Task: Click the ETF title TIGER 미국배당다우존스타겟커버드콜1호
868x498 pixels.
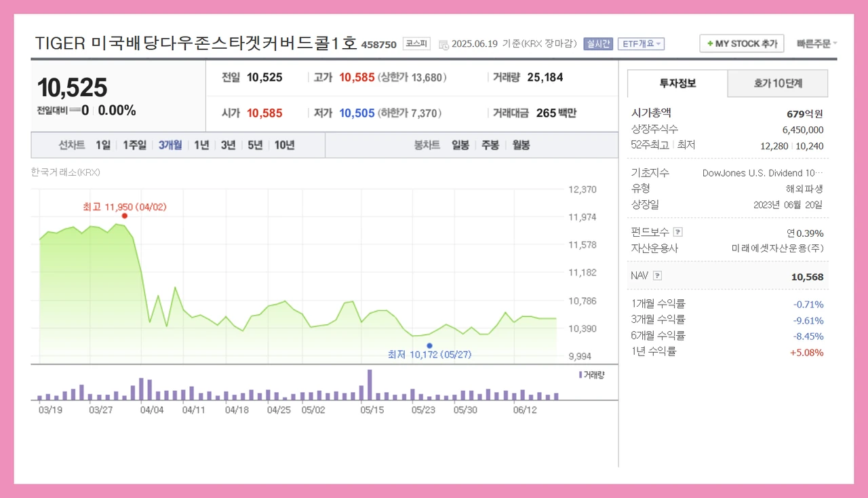Action: [x=196, y=43]
